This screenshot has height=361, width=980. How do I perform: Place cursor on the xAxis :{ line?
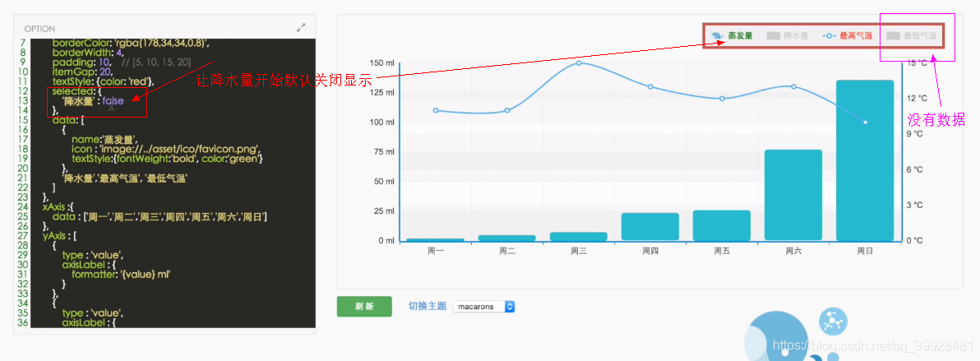pos(58,208)
